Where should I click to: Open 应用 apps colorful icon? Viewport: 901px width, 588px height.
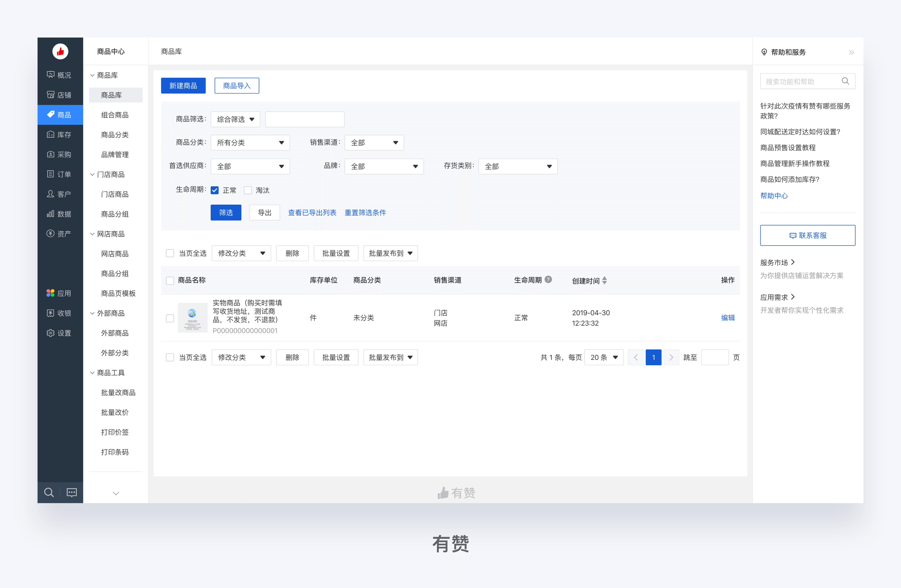coord(50,293)
